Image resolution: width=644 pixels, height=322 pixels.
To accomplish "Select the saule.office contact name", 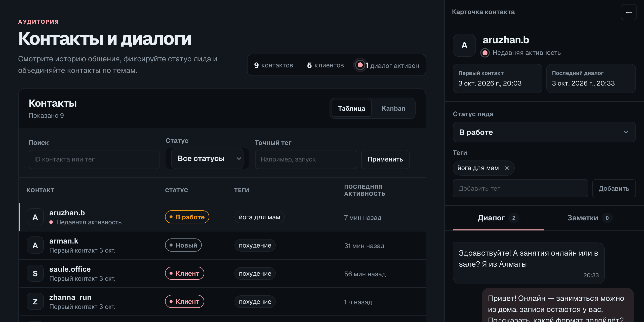I will (x=70, y=269).
